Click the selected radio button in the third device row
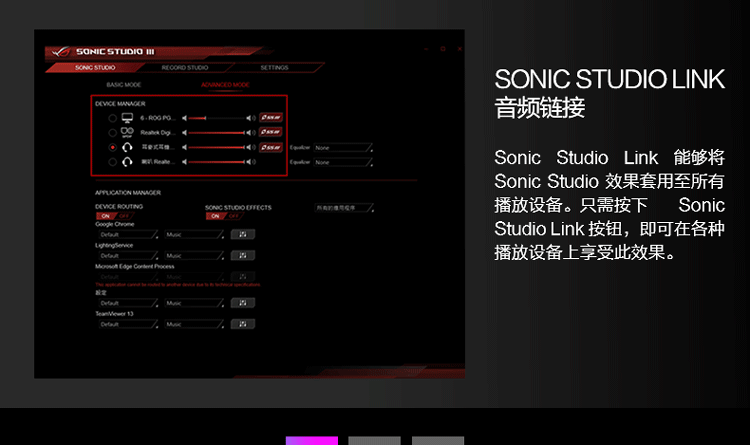750x445 pixels. tap(112, 147)
